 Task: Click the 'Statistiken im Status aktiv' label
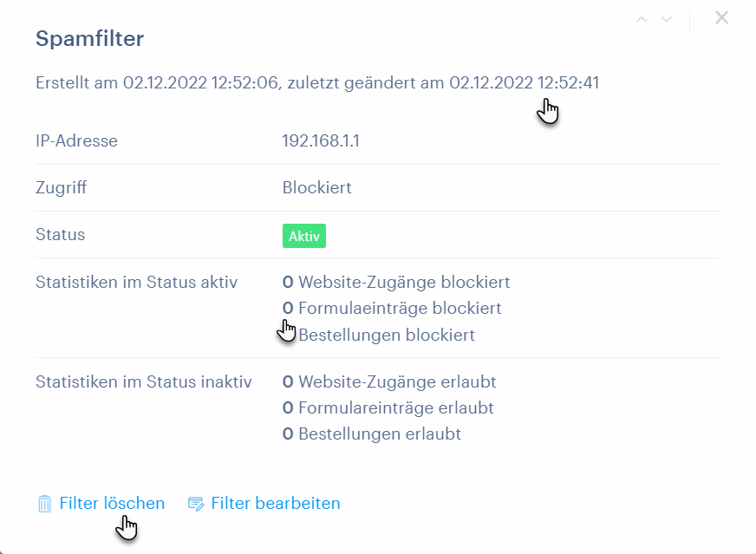(x=136, y=282)
